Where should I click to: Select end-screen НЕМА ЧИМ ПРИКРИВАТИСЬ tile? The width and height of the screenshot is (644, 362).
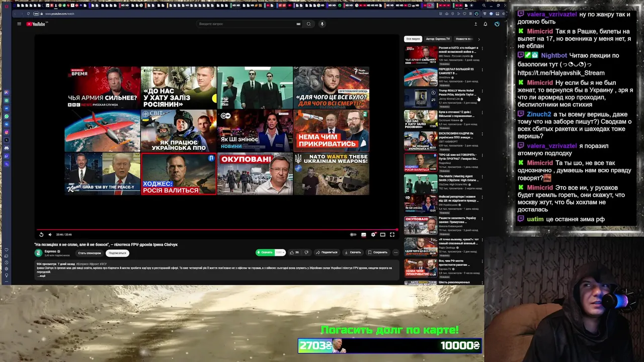click(332, 131)
